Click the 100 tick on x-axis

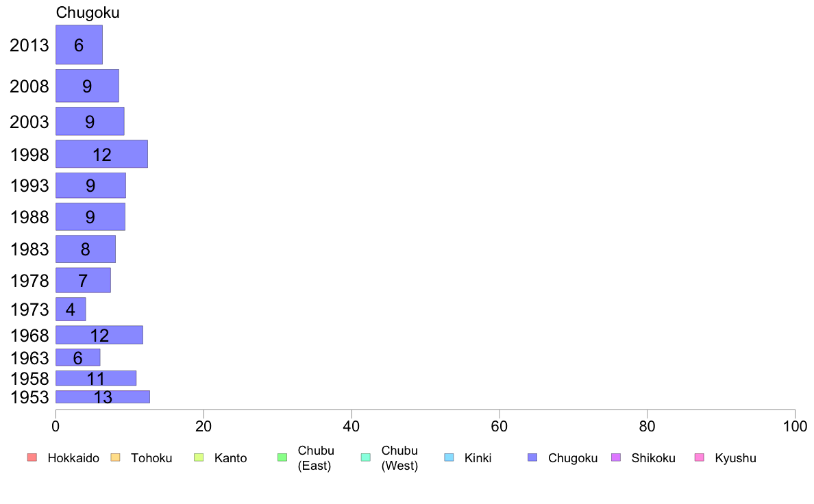tap(795, 427)
